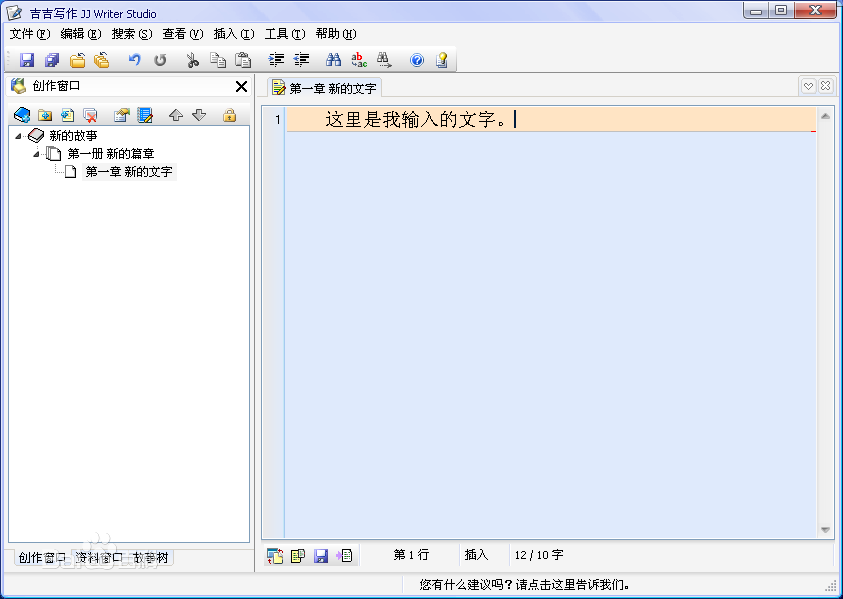Undo the last edit

tap(134, 60)
